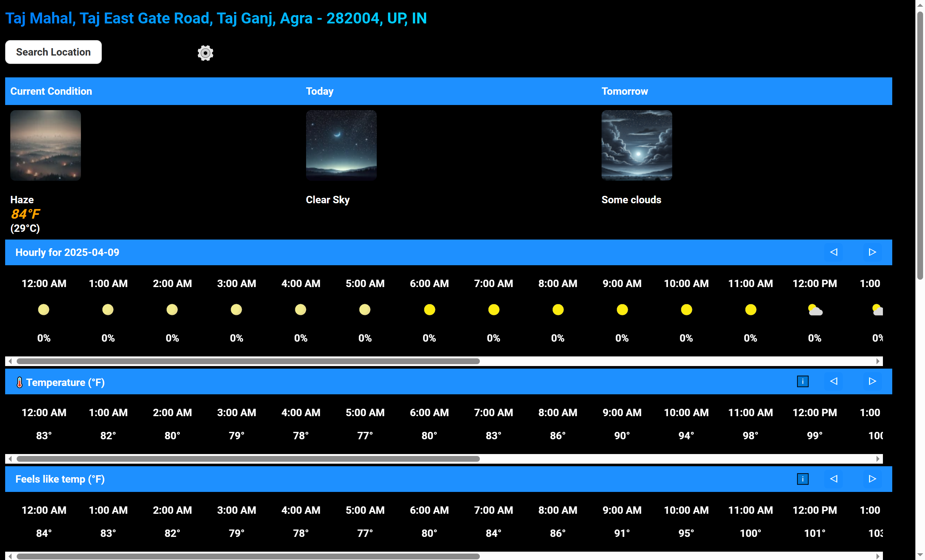Screen dimensions: 925x560
Task: Click right arrow of Temperature scrollbar
Action: (x=878, y=459)
